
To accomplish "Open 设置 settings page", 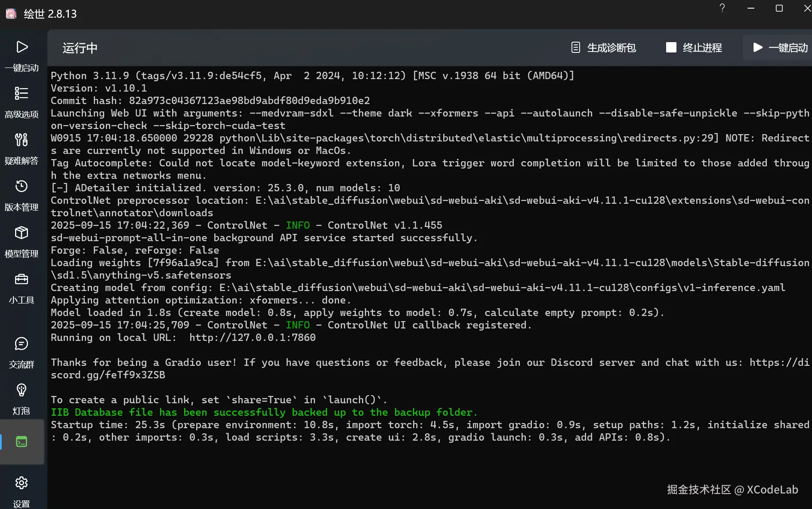I will coord(22,491).
